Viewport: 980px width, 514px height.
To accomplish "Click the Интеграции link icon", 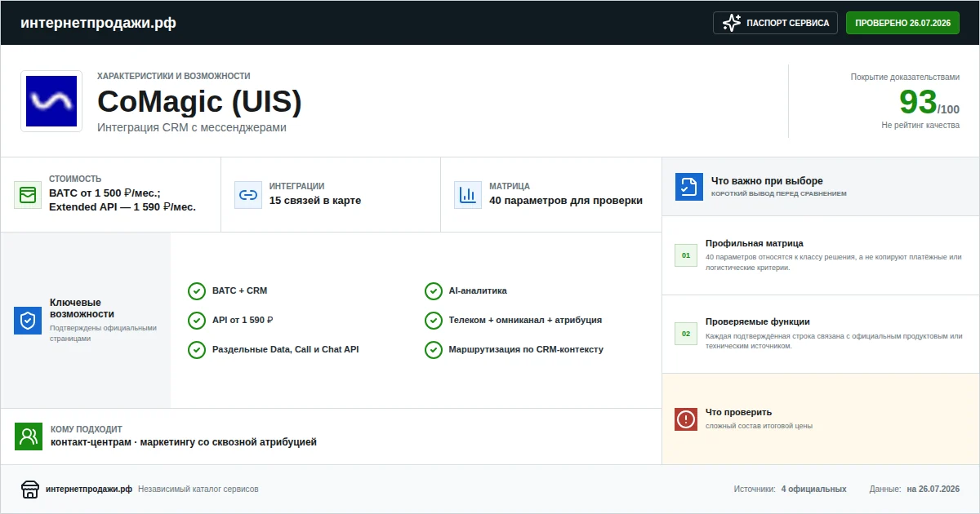I will pos(247,195).
